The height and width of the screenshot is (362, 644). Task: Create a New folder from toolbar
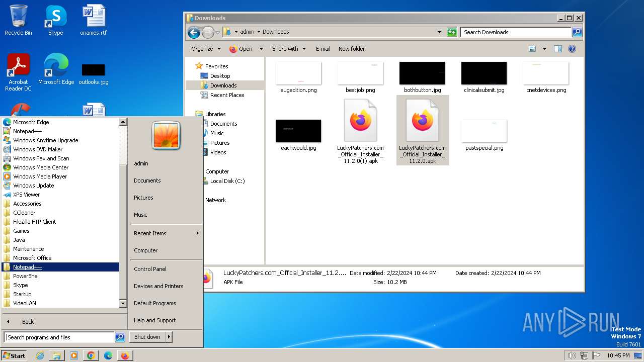point(352,49)
